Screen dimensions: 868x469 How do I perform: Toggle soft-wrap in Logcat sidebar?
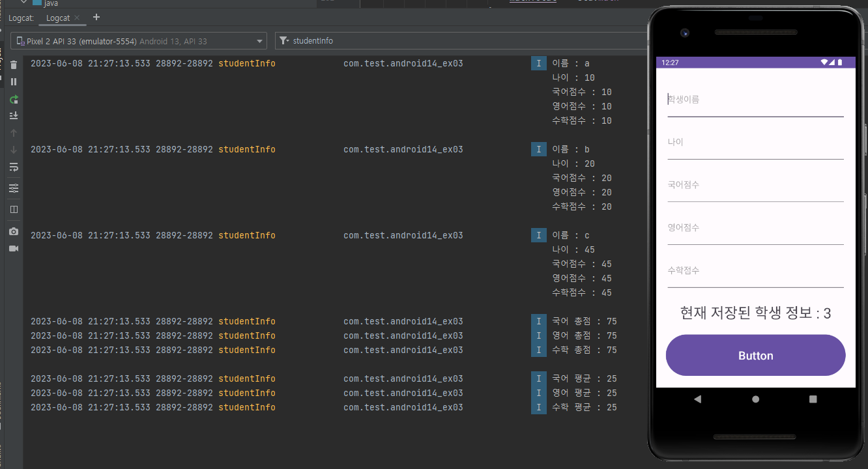pos(14,167)
